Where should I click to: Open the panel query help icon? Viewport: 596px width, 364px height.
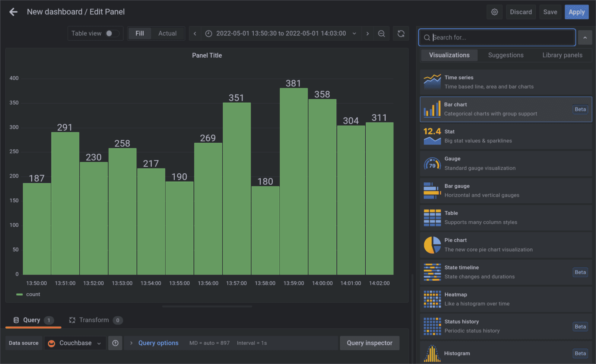[x=115, y=343]
